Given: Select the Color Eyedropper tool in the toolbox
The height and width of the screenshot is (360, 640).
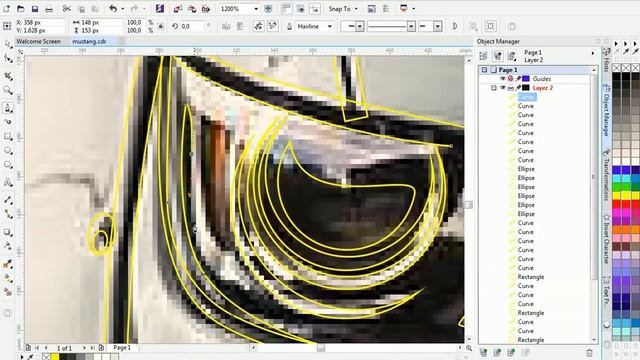Looking at the screenshot, I should (8, 264).
